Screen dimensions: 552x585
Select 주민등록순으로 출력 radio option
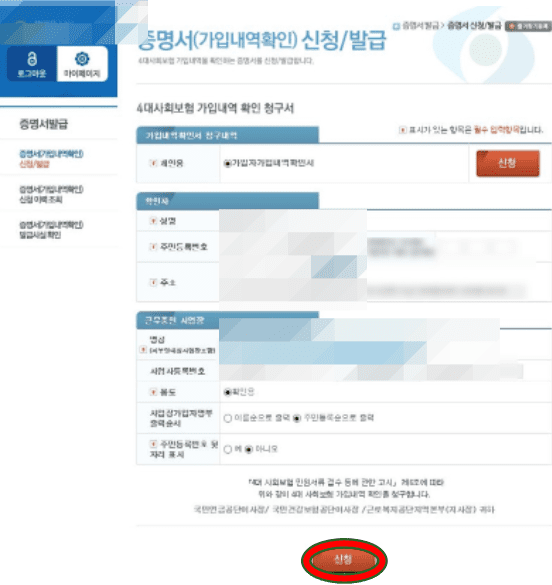coord(297,418)
